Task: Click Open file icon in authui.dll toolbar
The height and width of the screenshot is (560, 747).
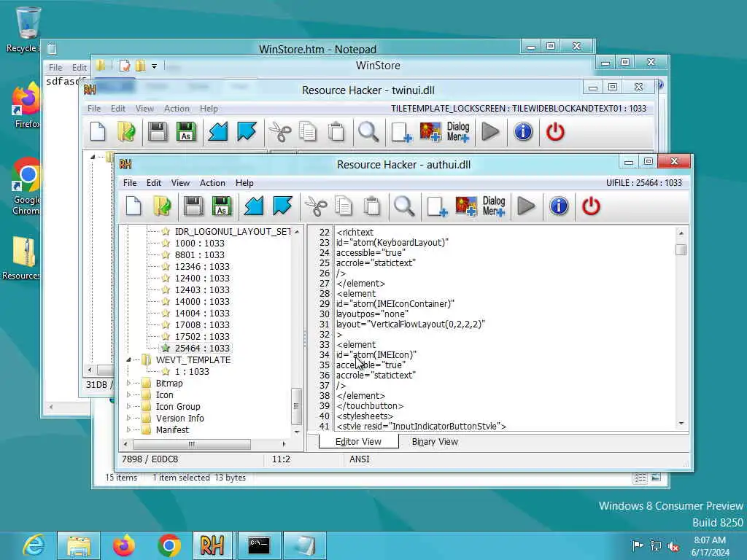Action: tap(163, 206)
